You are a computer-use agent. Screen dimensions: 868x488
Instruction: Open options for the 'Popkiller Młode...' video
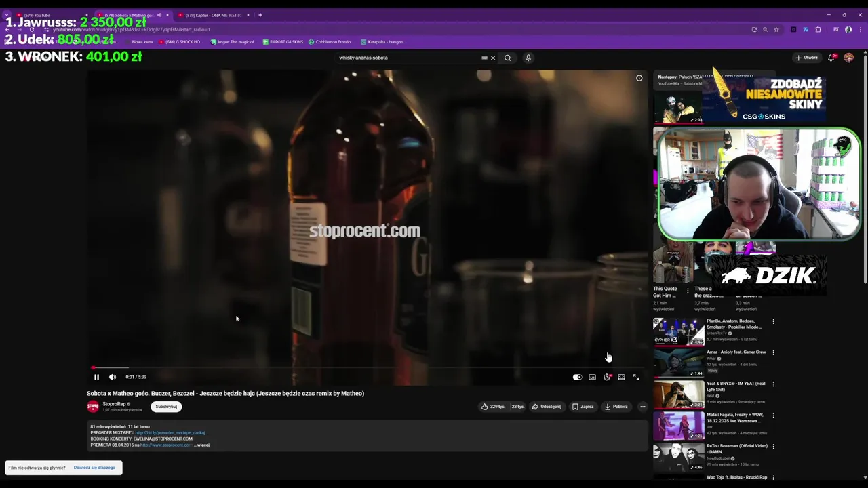coord(773,321)
